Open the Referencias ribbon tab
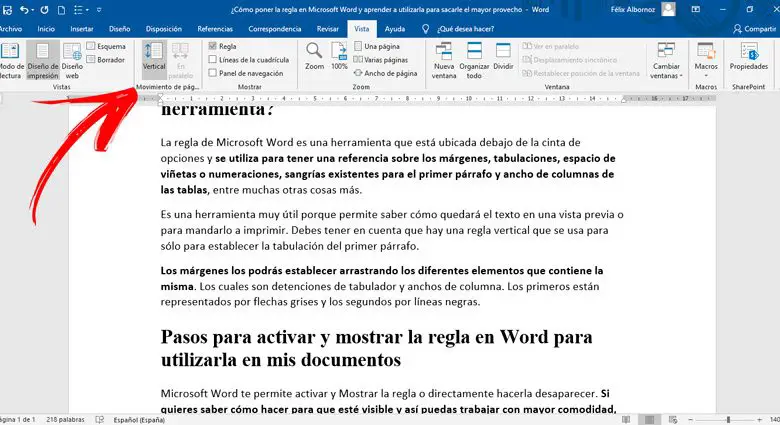Screen dimensions: 780x425 tap(215, 30)
